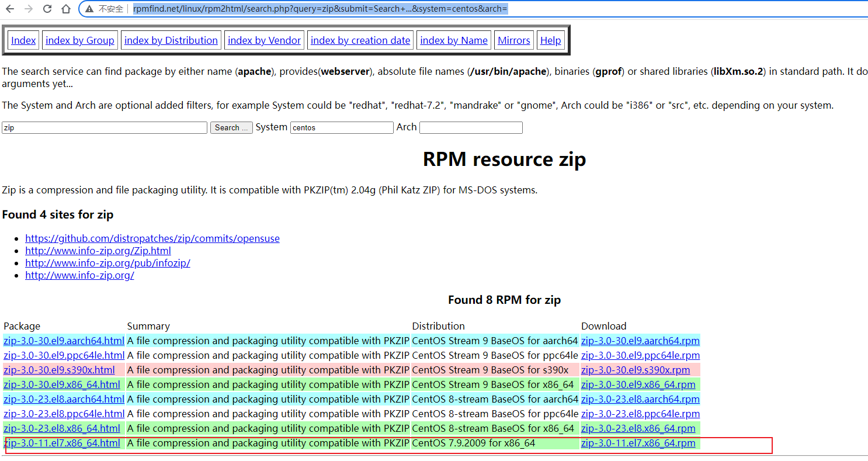The image size is (868, 461).
Task: Go to browser home page icon
Action: pyautogui.click(x=66, y=9)
